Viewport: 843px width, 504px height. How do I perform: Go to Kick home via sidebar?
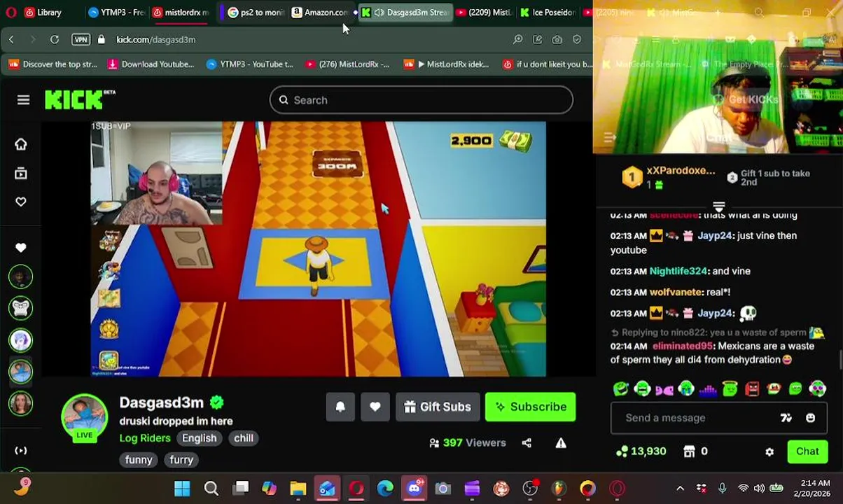21,144
